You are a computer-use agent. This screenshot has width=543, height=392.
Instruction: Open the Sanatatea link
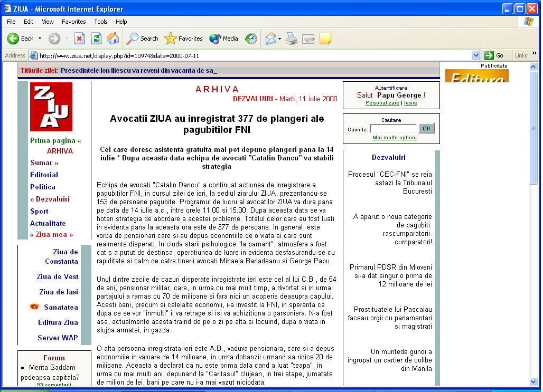click(61, 307)
